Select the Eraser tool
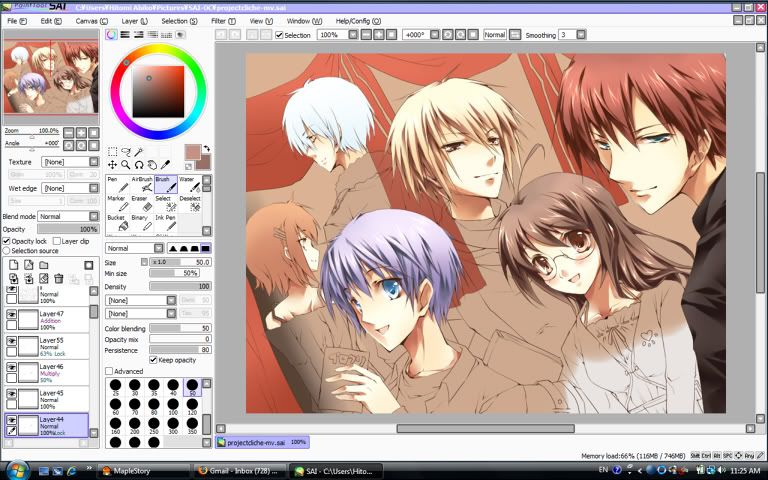Image resolution: width=768 pixels, height=480 pixels. 142,203
